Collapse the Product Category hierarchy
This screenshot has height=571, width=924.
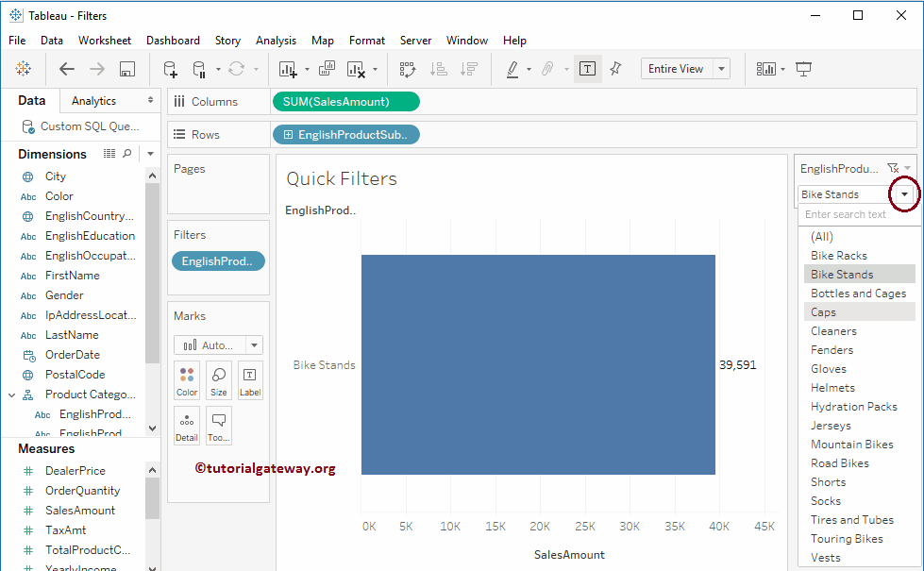(11, 395)
